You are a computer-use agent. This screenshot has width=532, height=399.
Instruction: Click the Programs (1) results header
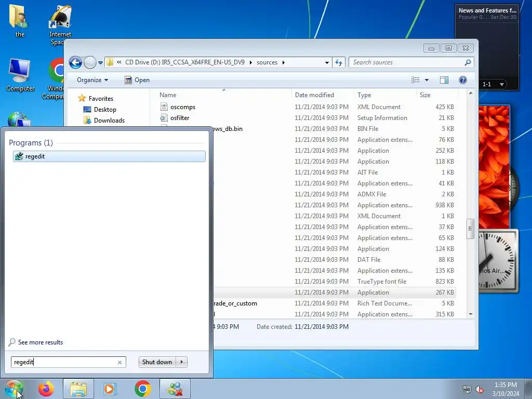pyautogui.click(x=31, y=143)
